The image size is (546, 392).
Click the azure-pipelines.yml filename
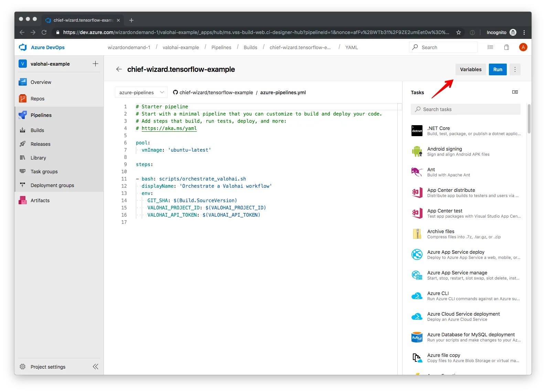[x=283, y=92]
